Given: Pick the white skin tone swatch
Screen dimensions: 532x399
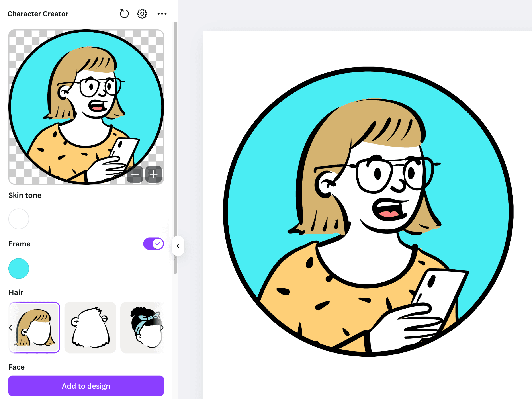Looking at the screenshot, I should [19, 219].
